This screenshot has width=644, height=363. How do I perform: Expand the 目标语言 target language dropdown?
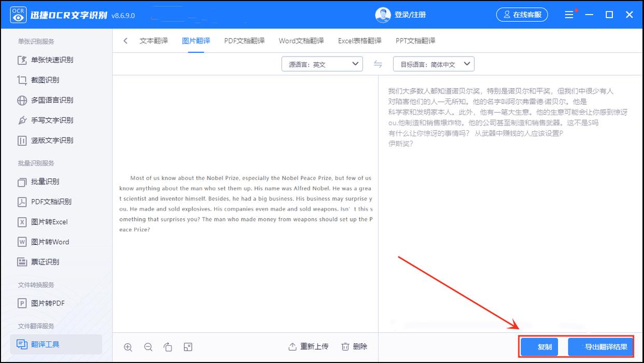pyautogui.click(x=433, y=64)
